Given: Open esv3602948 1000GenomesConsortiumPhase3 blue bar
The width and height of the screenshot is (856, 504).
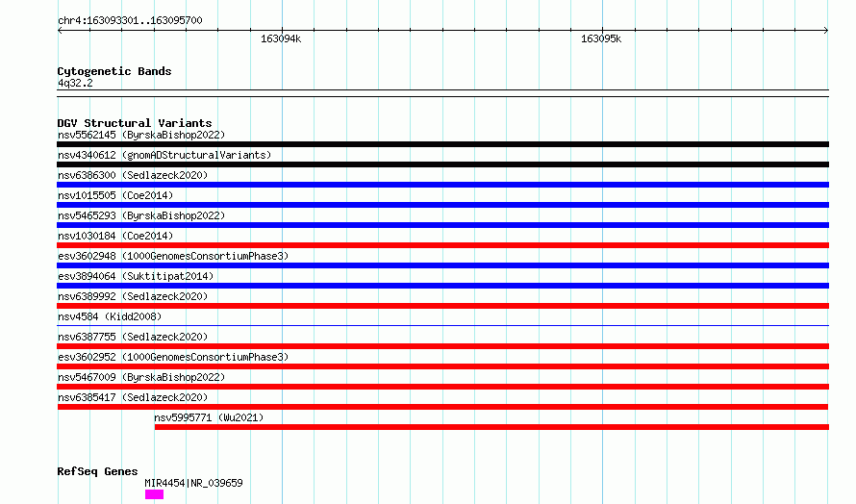Looking at the screenshot, I should coord(442,265).
